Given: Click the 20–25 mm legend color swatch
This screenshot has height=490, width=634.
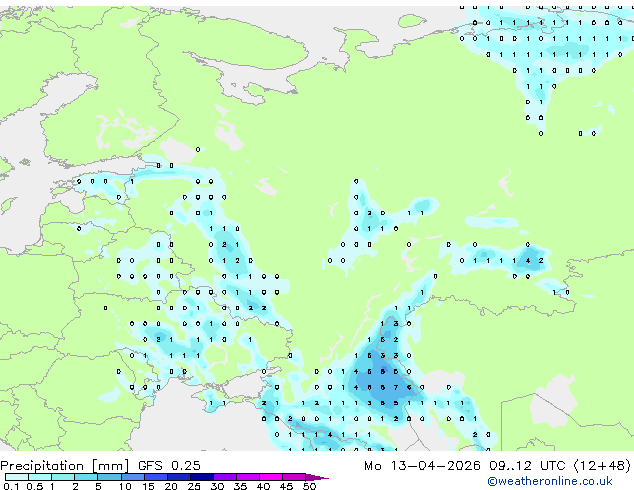Looking at the screenshot, I should pos(178,477).
